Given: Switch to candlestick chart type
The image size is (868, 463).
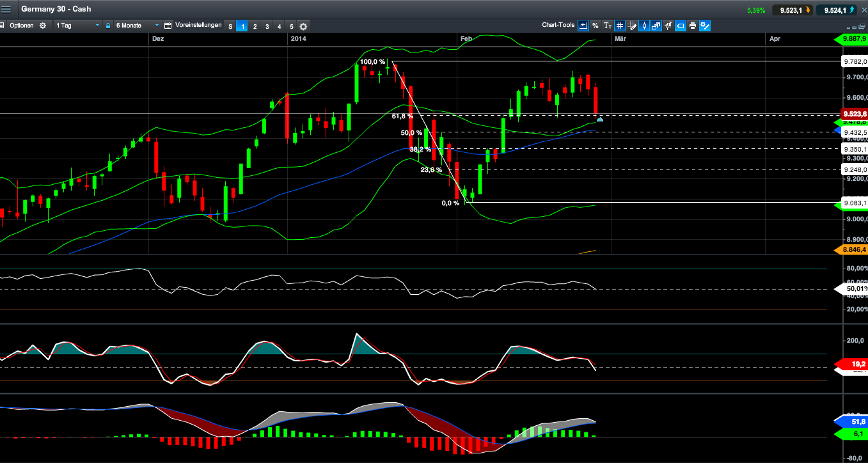Looking at the screenshot, I should click(x=644, y=26).
